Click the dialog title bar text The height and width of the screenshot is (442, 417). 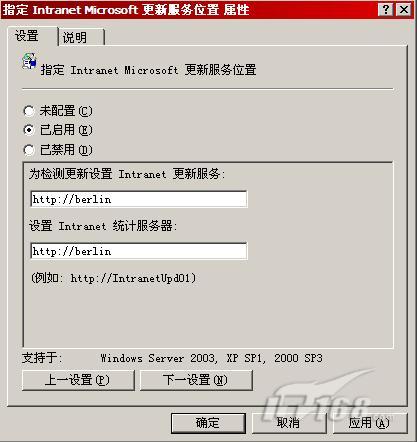(126, 10)
